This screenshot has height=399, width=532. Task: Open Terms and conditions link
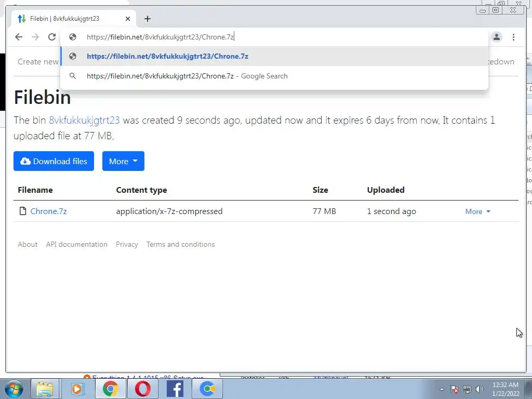click(x=180, y=244)
